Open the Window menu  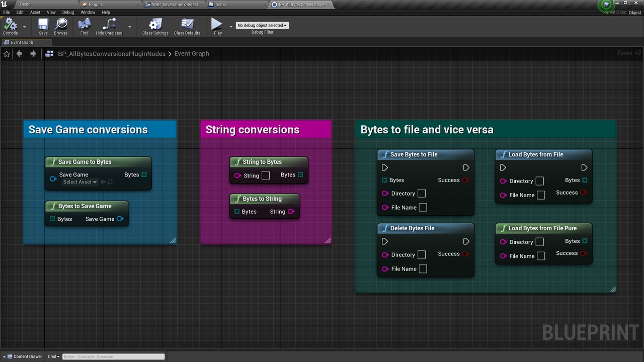tap(88, 12)
